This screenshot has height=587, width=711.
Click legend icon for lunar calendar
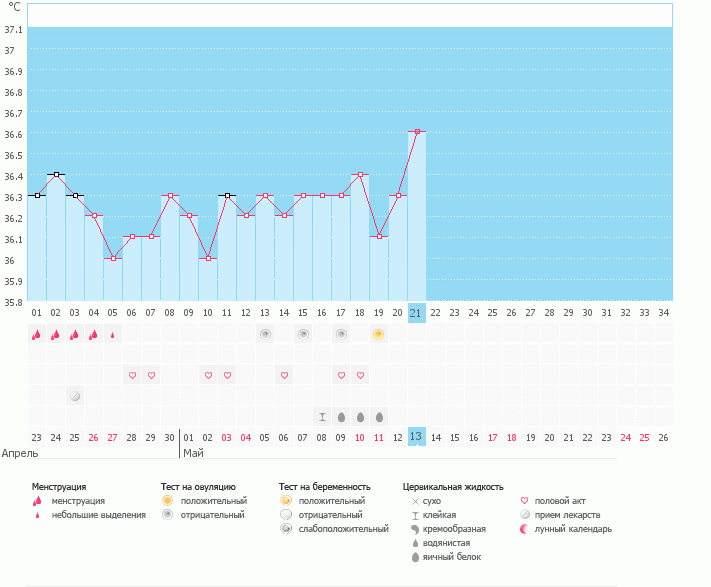[x=524, y=529]
